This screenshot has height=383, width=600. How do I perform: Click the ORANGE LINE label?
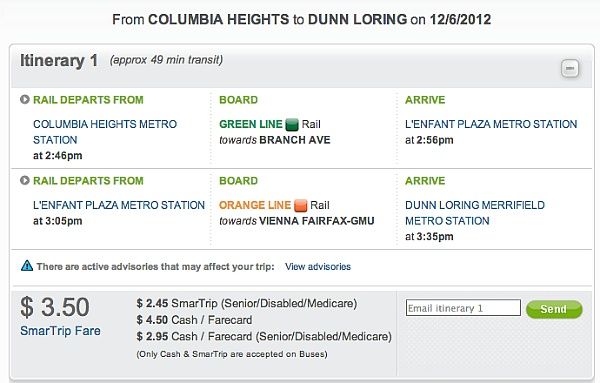click(x=255, y=205)
